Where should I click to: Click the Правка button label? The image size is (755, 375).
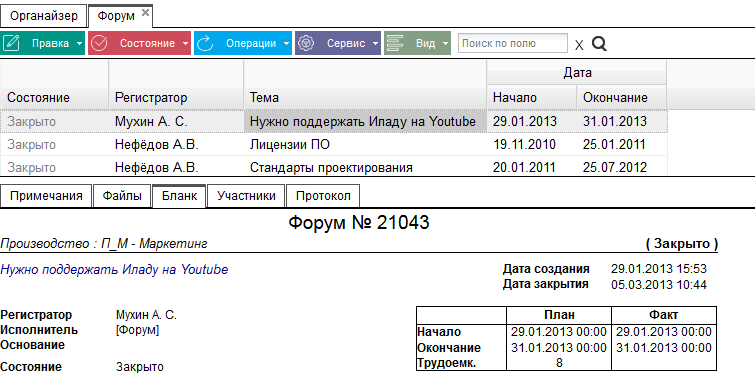(x=51, y=43)
